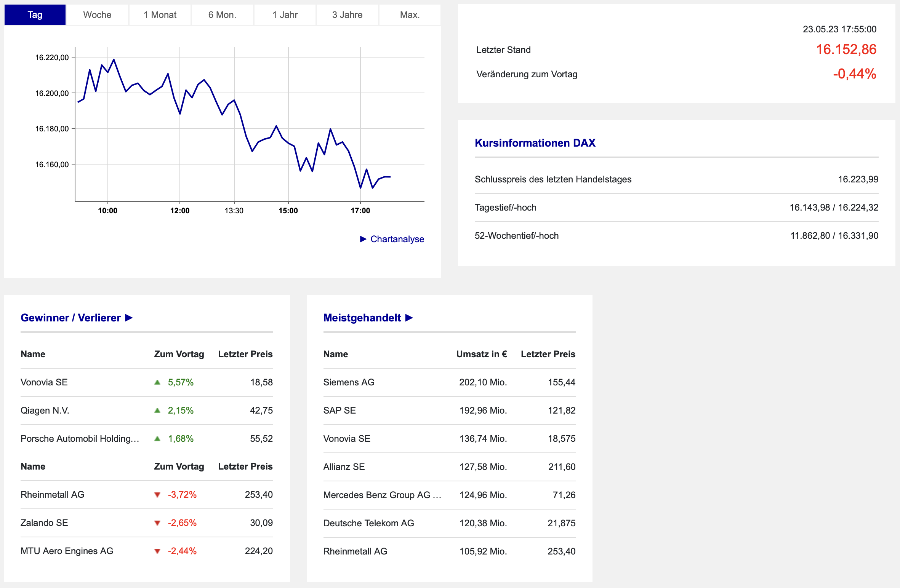Click the arrow beside Meistgehandelt heading
900x588 pixels.
tap(409, 318)
